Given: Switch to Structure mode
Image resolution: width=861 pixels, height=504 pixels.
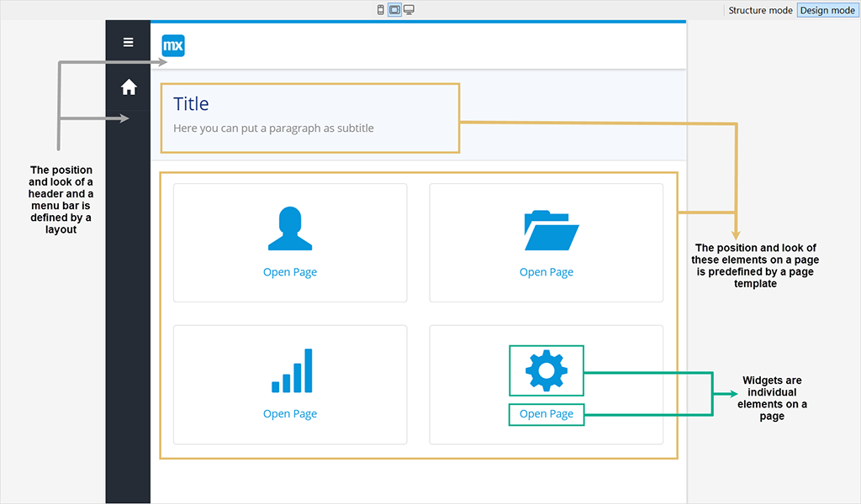Looking at the screenshot, I should tap(760, 10).
